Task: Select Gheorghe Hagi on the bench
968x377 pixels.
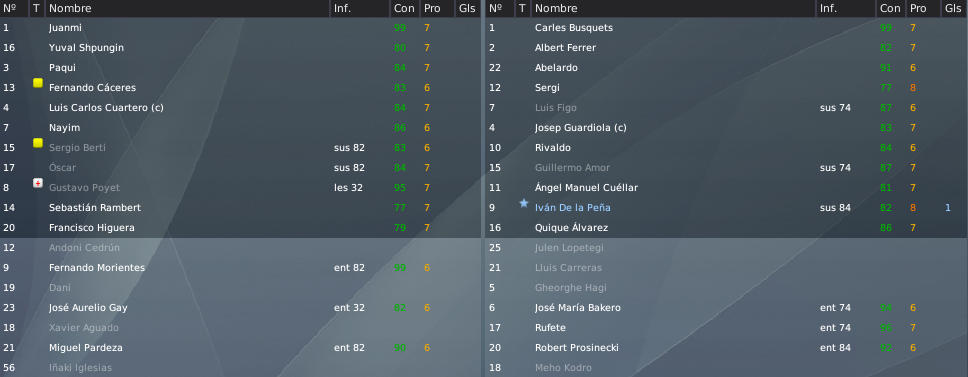Action: [x=570, y=288]
